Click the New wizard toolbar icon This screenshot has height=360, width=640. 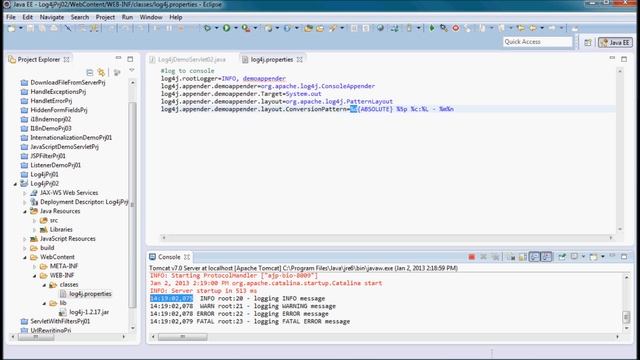pos(11,28)
